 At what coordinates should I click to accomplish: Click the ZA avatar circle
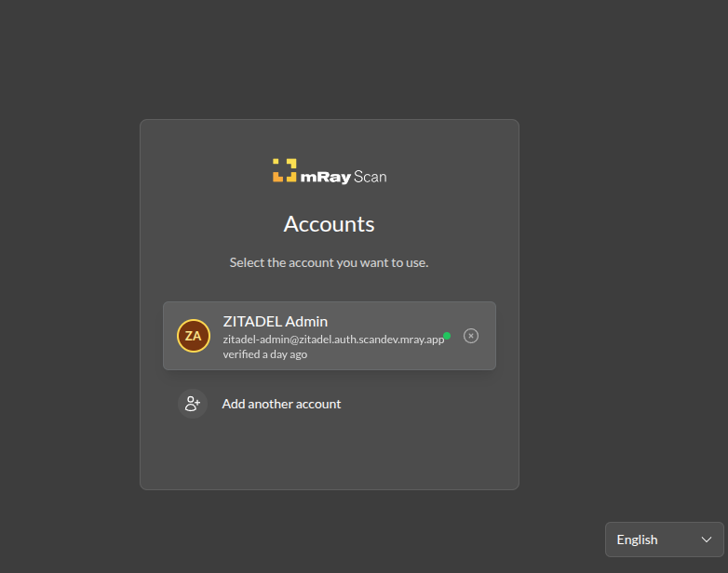pyautogui.click(x=194, y=336)
